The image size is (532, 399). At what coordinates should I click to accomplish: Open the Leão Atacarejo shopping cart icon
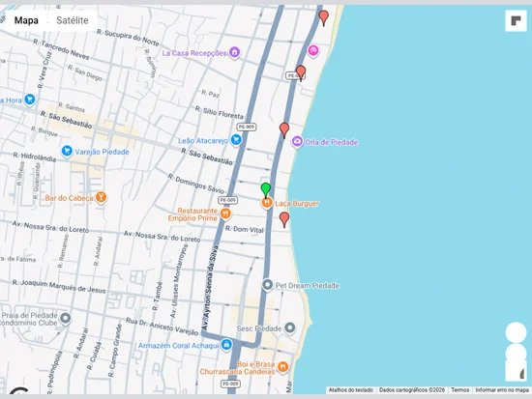tap(236, 139)
